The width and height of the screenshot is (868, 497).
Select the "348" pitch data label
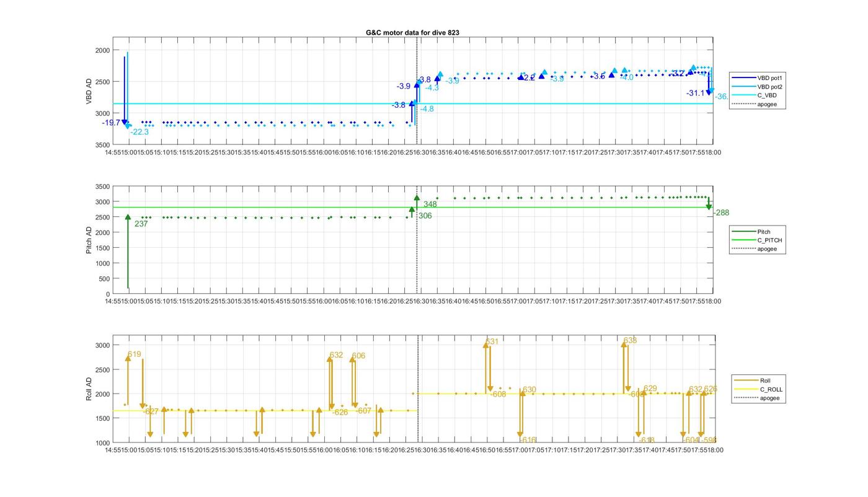430,204
